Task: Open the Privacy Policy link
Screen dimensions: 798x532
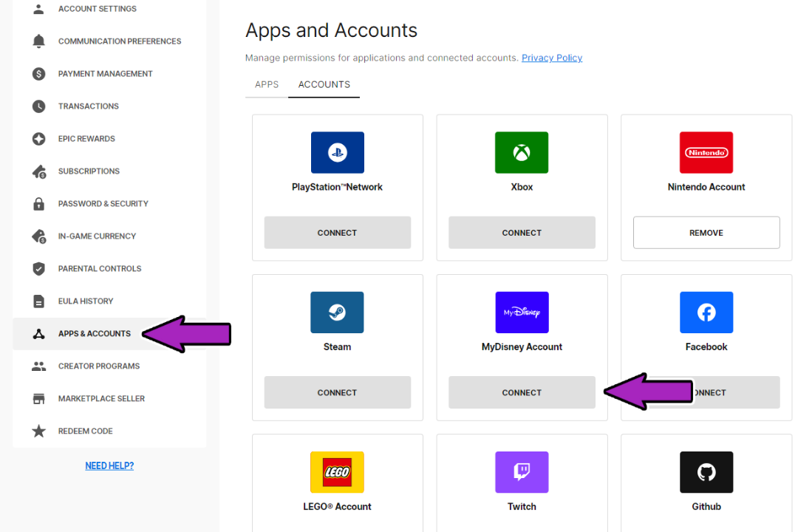Action: [551, 58]
